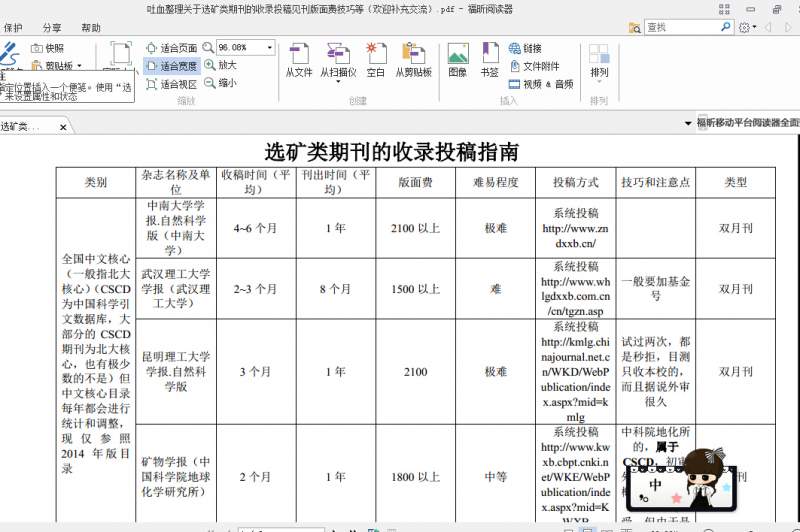
Task: Insert a 文件附件 file attachment
Action: (534, 66)
